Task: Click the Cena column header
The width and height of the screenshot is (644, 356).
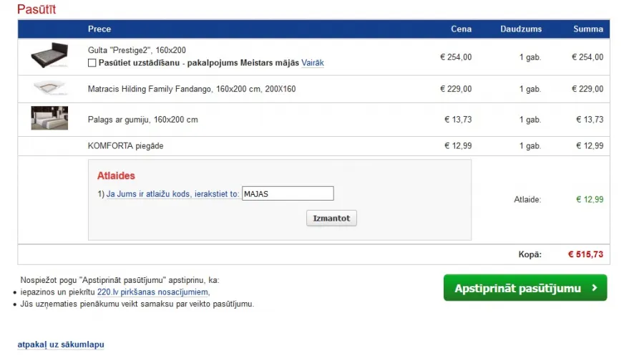Action: pos(462,29)
